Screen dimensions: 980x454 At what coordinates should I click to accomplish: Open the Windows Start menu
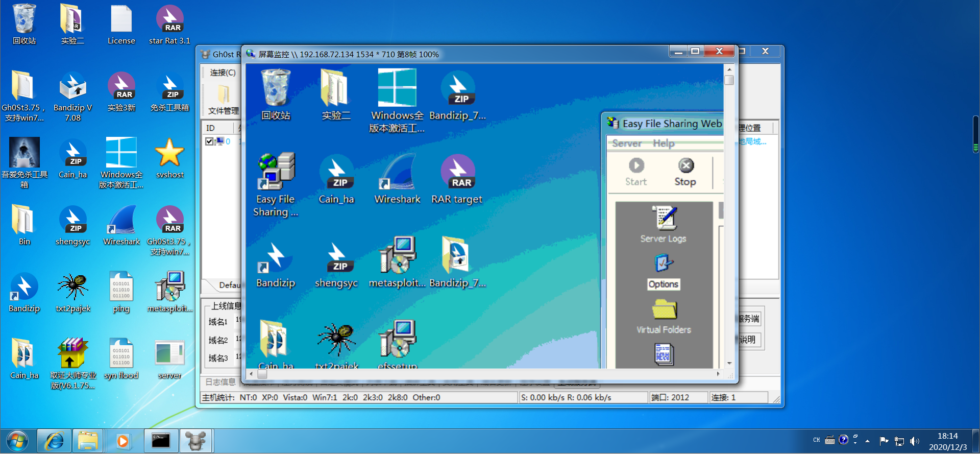pos(17,441)
